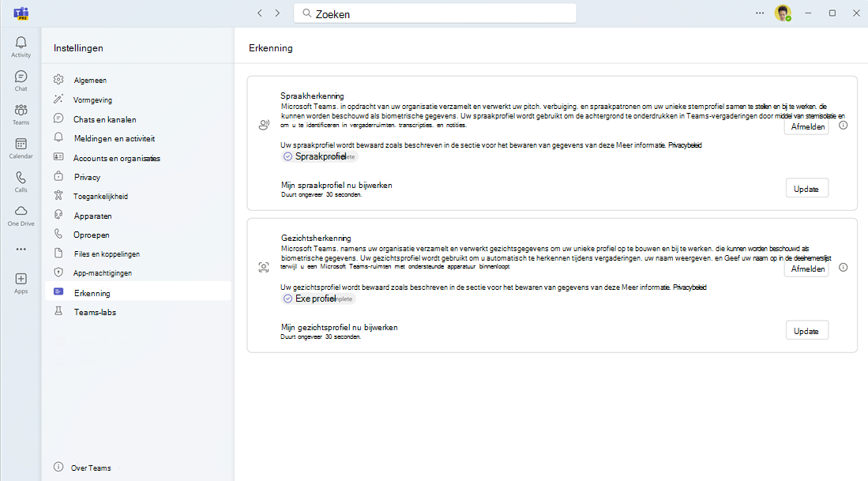
Task: Click the App-machtigingen shield icon
Action: click(58, 272)
